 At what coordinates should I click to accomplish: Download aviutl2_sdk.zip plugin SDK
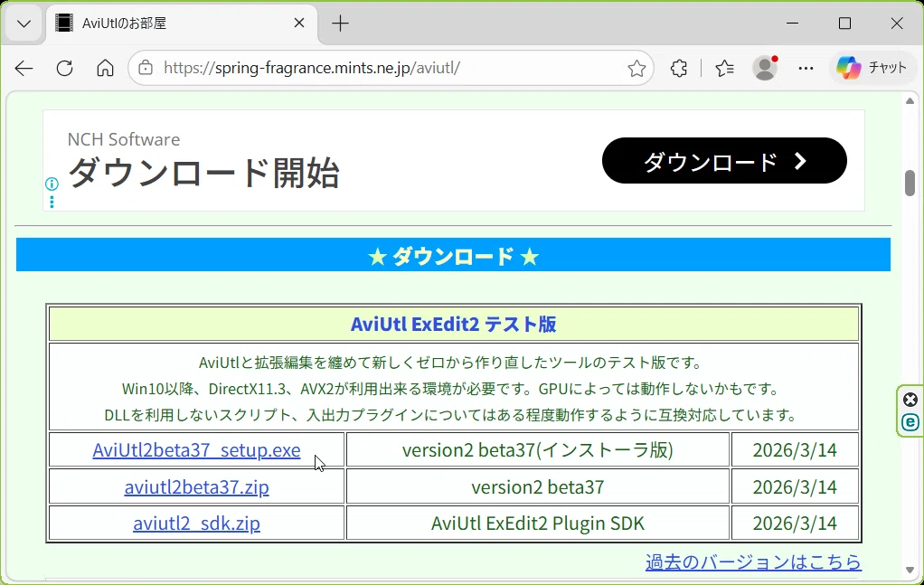[x=196, y=524]
